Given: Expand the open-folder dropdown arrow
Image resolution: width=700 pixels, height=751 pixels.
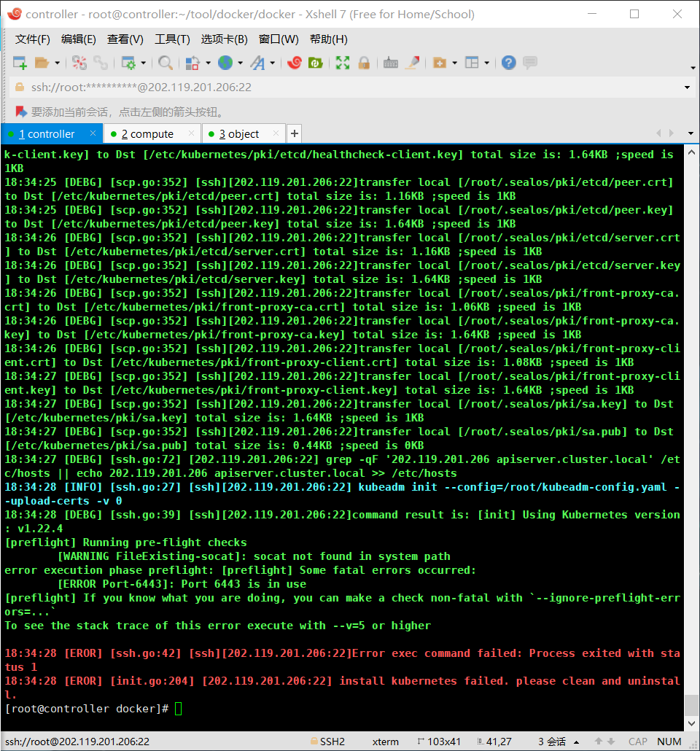Looking at the screenshot, I should (x=57, y=63).
